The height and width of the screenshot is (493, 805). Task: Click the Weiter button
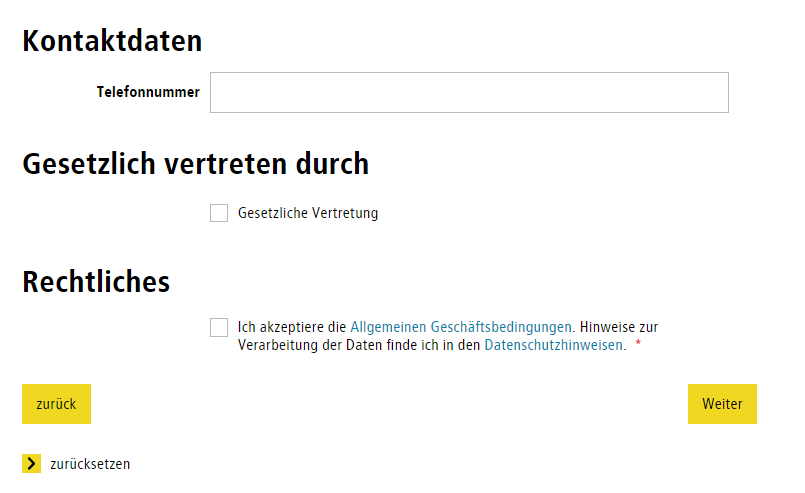click(x=722, y=404)
